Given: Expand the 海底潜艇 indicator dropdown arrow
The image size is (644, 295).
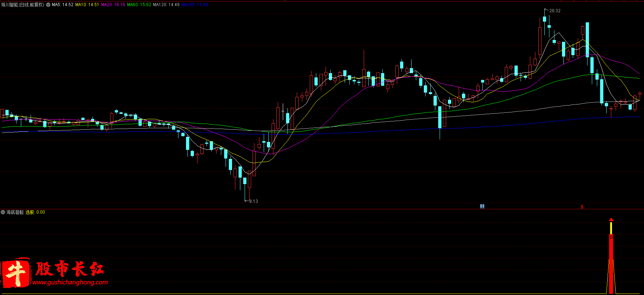Looking at the screenshot, I should [3, 212].
